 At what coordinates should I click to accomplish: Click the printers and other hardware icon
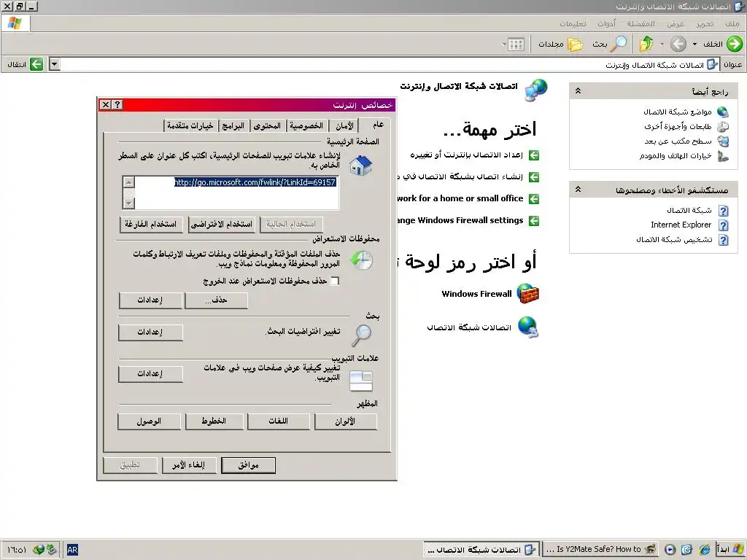tap(723, 127)
